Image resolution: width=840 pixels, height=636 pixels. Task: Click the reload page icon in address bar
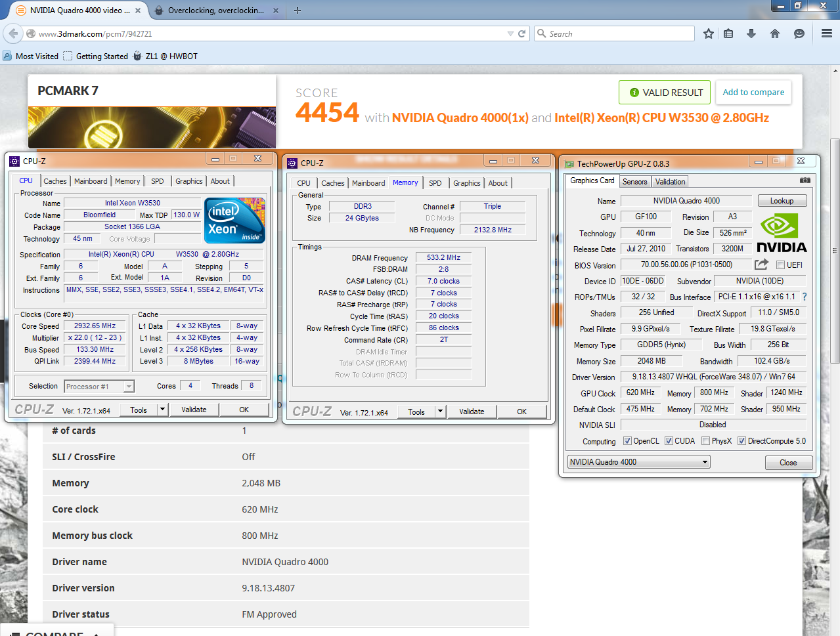tap(522, 33)
